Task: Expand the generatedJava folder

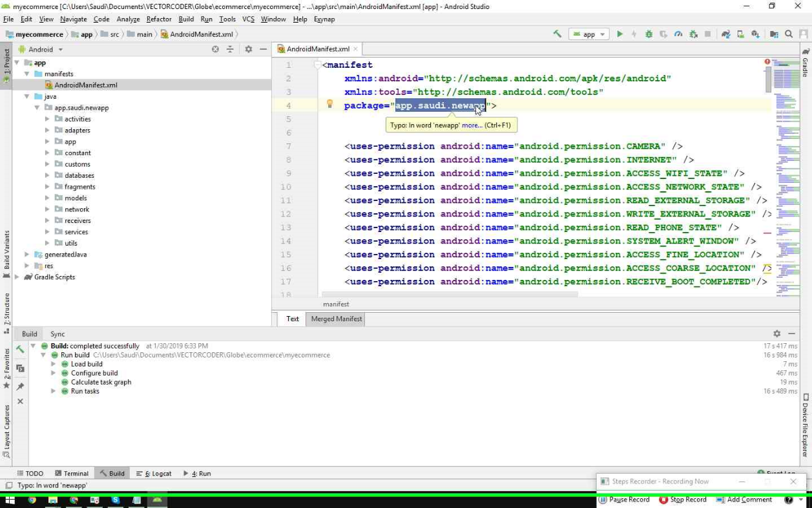Action: pyautogui.click(x=27, y=255)
